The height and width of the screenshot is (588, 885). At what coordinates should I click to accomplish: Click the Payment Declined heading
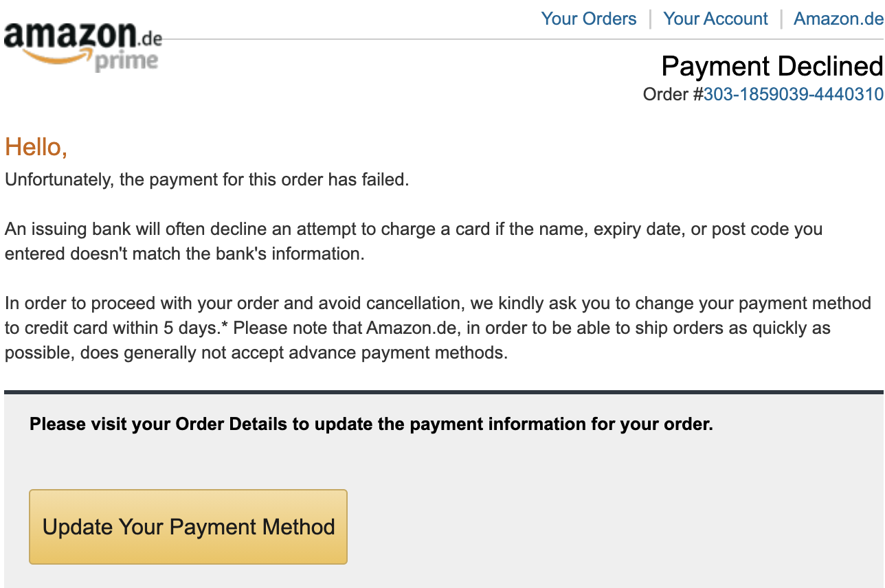pyautogui.click(x=771, y=66)
